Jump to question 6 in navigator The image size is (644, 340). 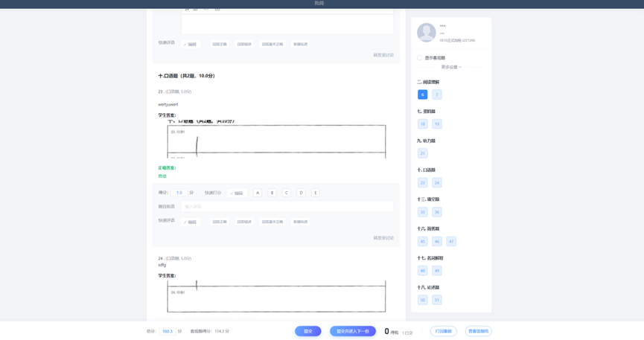coord(422,94)
